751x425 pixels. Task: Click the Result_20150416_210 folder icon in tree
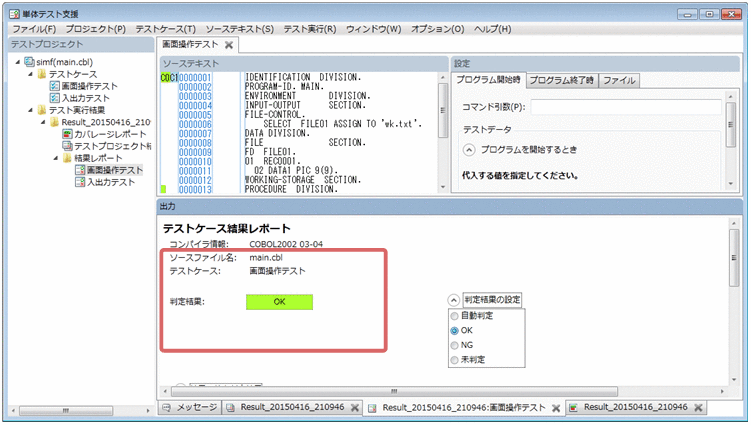[55, 122]
